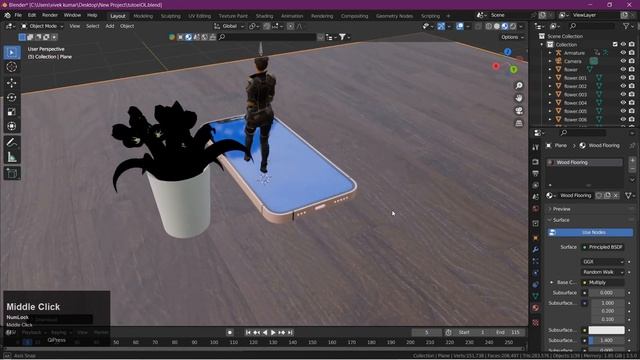Click red X axis gizmo dot

pyautogui.click(x=496, y=66)
